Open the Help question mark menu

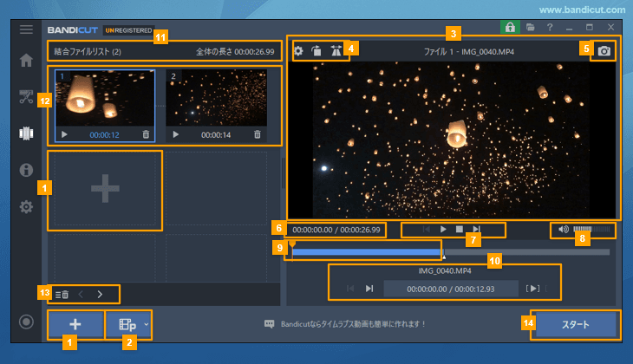[550, 28]
